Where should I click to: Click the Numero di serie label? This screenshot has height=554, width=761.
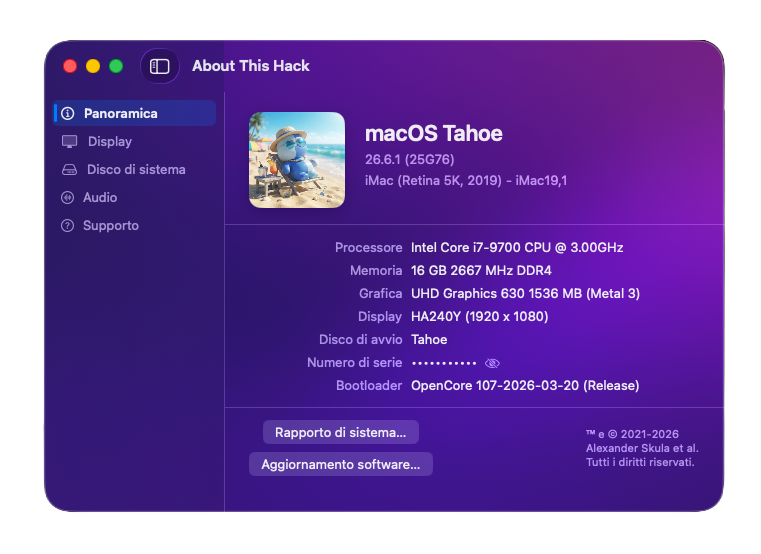tap(355, 363)
